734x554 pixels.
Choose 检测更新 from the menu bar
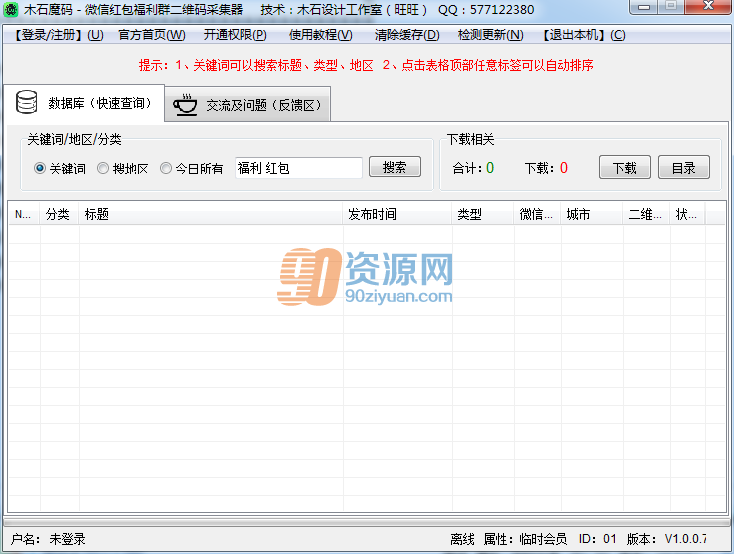tap(490, 35)
